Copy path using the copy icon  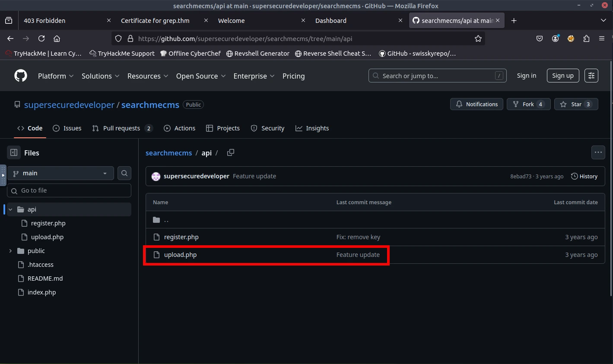[231, 152]
